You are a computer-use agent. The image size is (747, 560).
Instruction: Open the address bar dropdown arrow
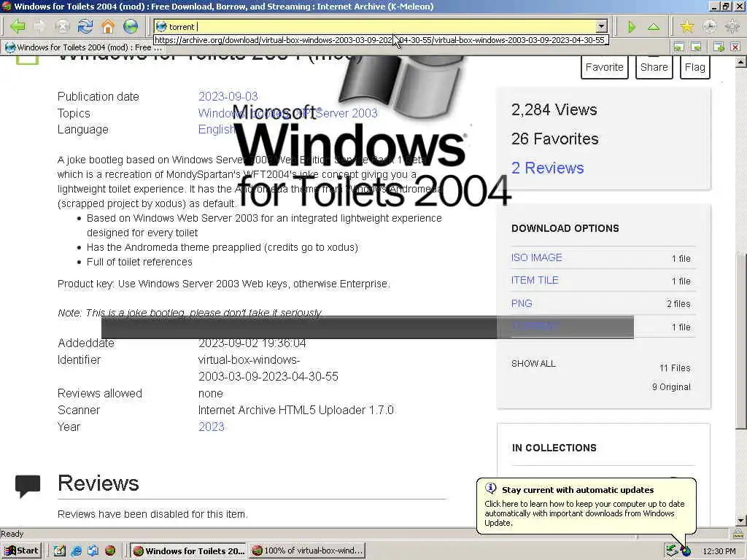coord(601,27)
